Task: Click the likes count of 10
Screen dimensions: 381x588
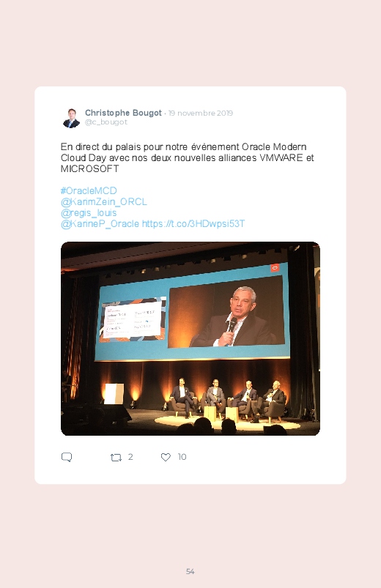Action: (x=182, y=457)
